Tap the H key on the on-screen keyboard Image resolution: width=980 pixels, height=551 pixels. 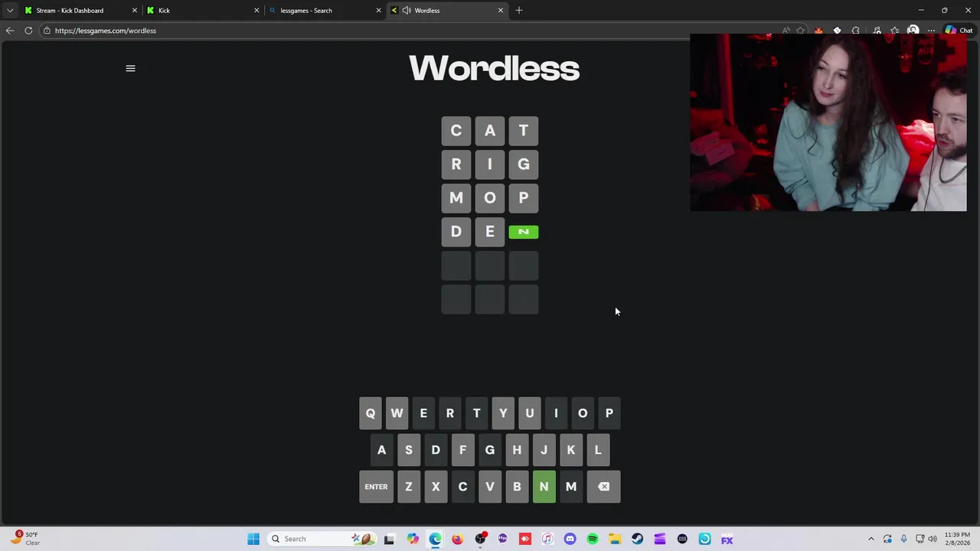click(x=517, y=450)
